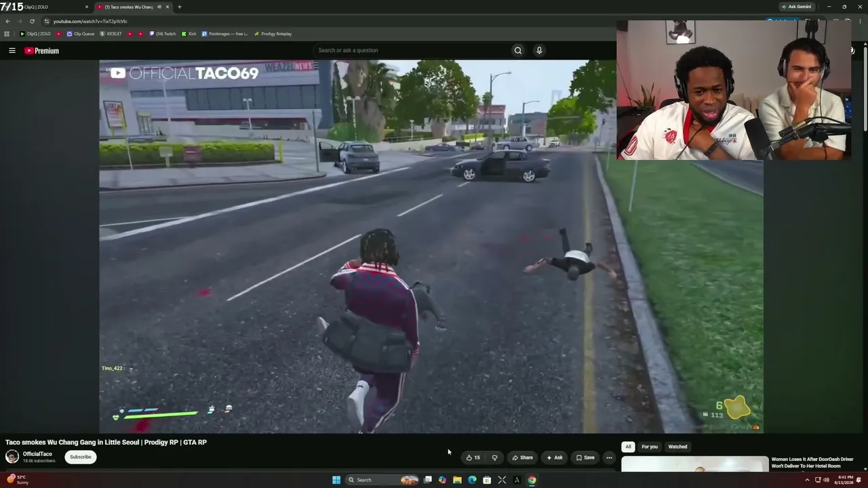Screen dimensions: 868x488
Task: Reload the page with the refresh icon
Action: (x=32, y=21)
